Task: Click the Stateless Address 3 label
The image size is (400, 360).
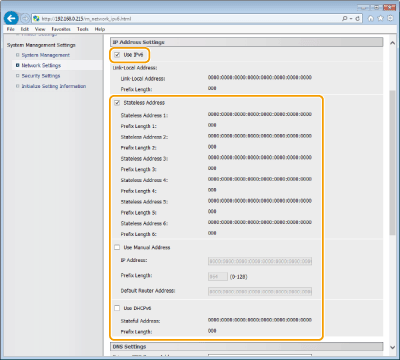Action: (144, 159)
